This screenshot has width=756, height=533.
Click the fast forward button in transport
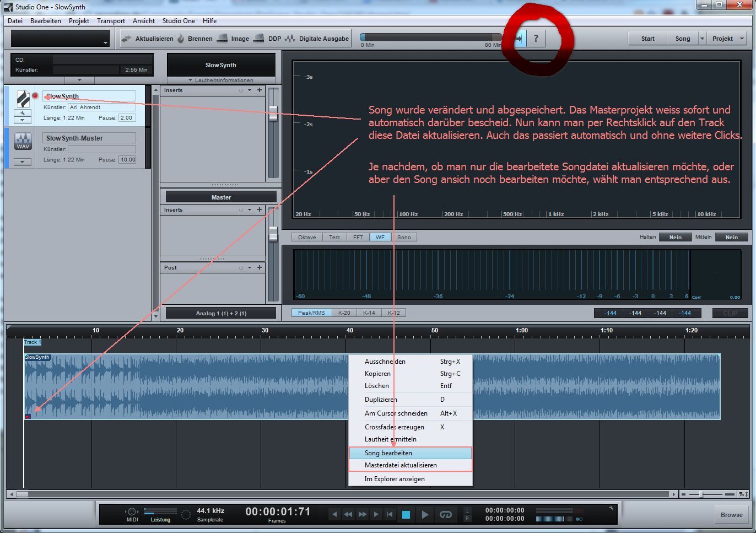[x=362, y=514]
